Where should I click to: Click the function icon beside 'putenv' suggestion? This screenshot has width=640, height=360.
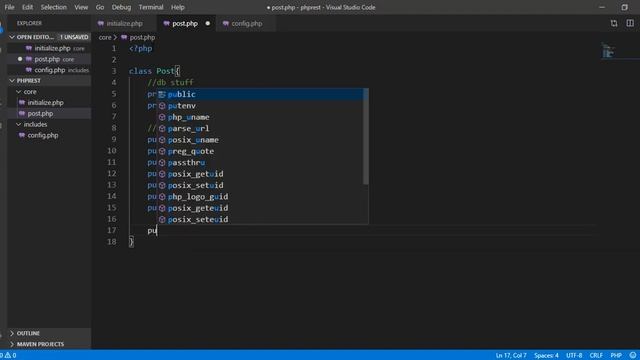coord(162,106)
